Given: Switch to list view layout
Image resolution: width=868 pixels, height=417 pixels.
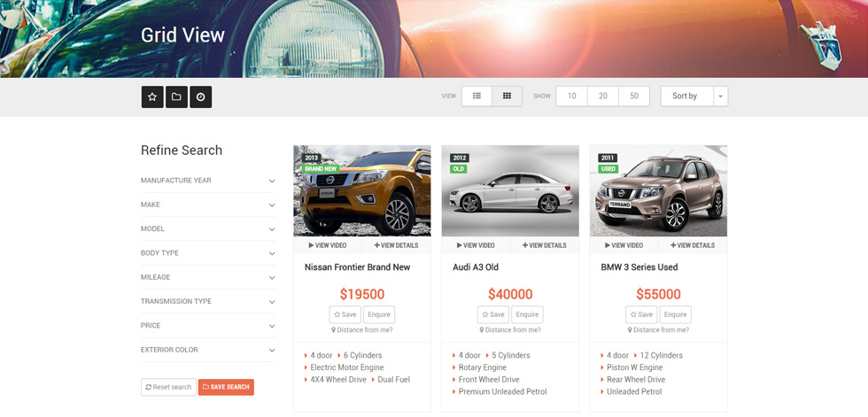Looking at the screenshot, I should click(x=477, y=97).
